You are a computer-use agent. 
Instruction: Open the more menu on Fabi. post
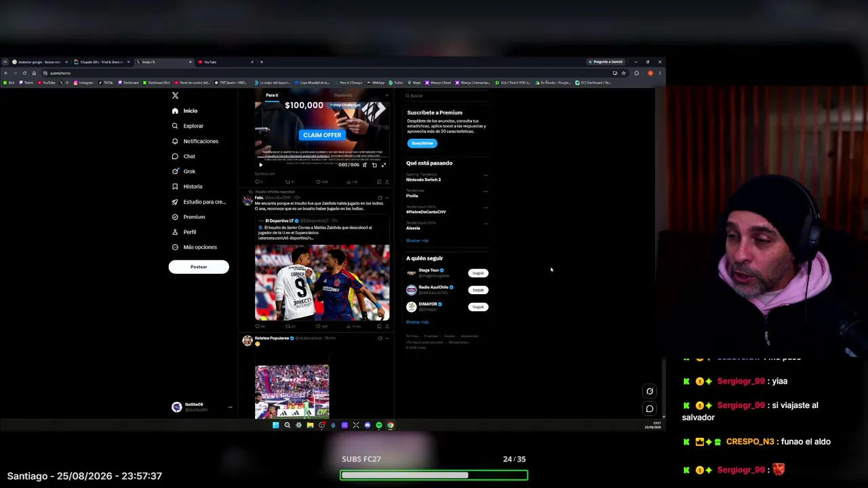click(387, 198)
